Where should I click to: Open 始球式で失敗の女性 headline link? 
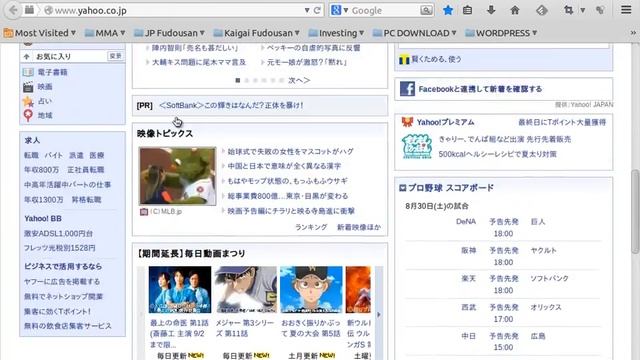291,151
